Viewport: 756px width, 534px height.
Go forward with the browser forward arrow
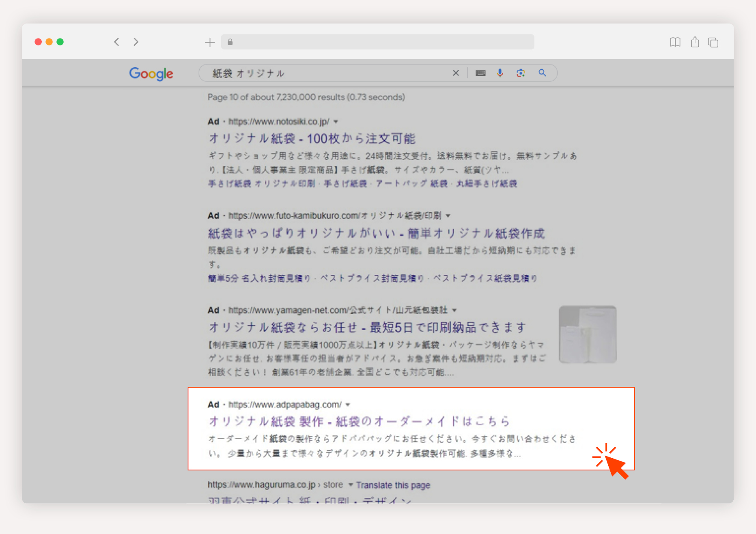point(136,42)
